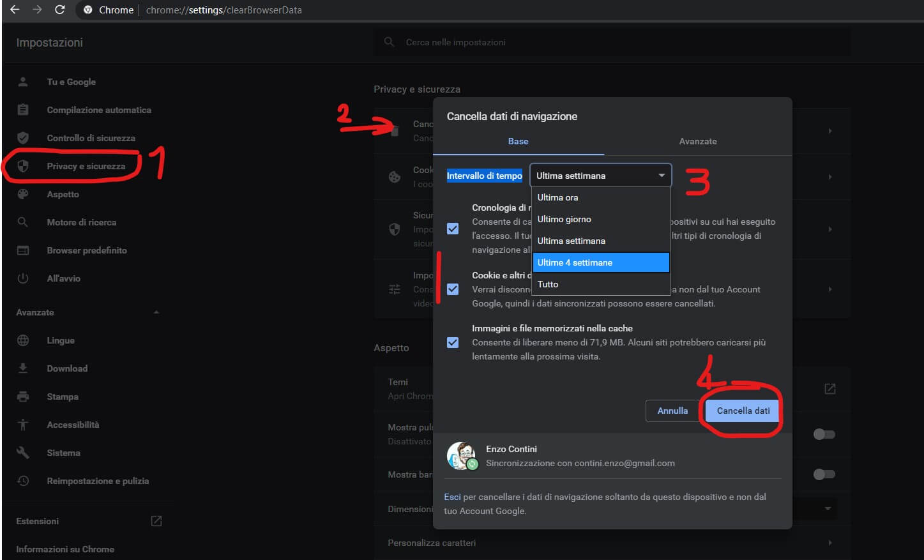Image resolution: width=924 pixels, height=560 pixels.
Task: Open the Intervallo di tempo dropdown
Action: pos(600,176)
